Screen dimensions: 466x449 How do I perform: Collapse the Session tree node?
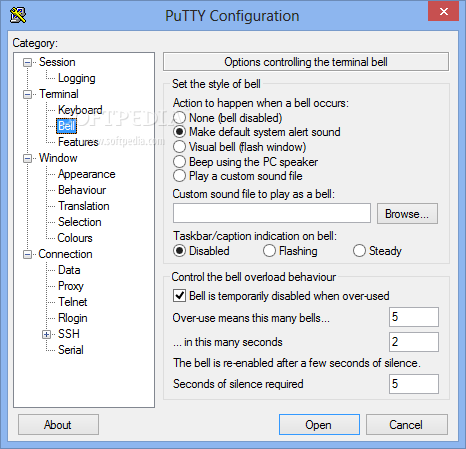click(x=27, y=62)
